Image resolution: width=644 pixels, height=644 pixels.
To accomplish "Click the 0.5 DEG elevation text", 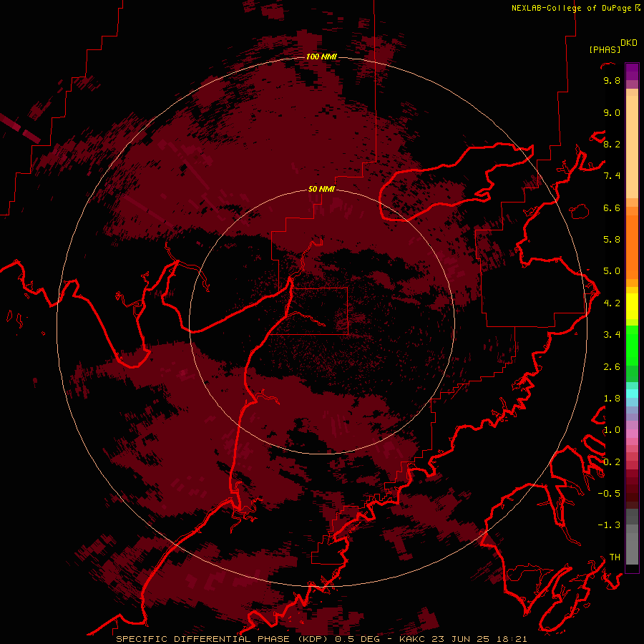I will (358, 639).
